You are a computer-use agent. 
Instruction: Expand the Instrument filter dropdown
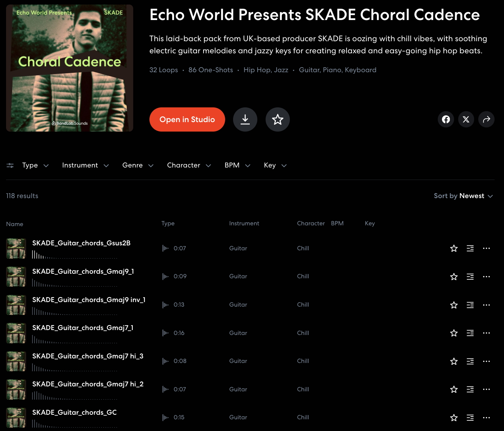click(x=86, y=165)
